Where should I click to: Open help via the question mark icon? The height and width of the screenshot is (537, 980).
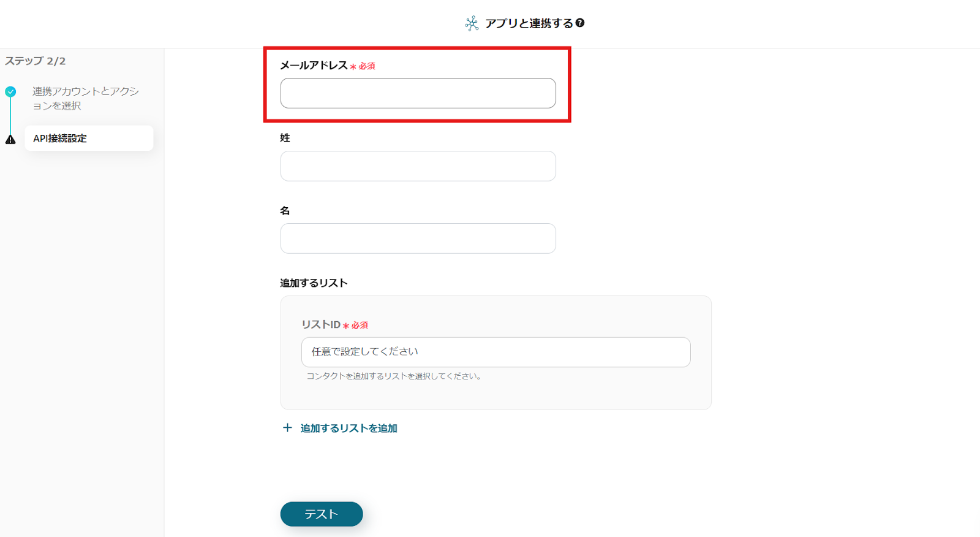[580, 23]
